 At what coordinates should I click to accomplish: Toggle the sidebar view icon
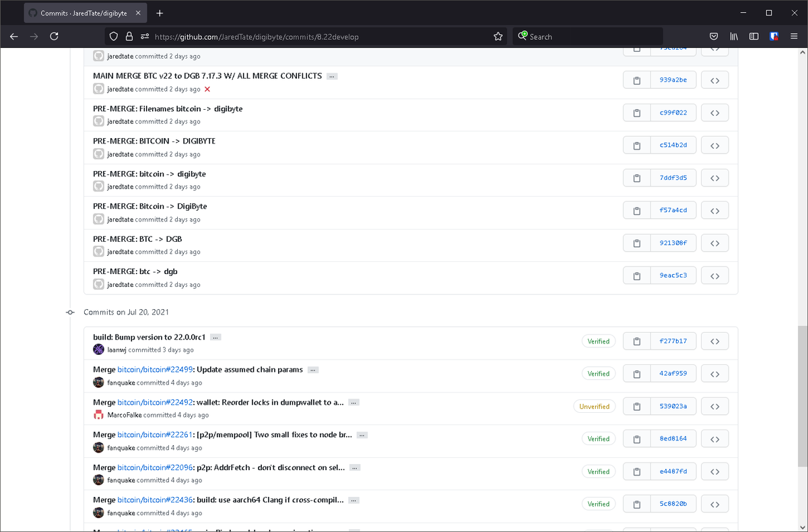[x=754, y=36]
